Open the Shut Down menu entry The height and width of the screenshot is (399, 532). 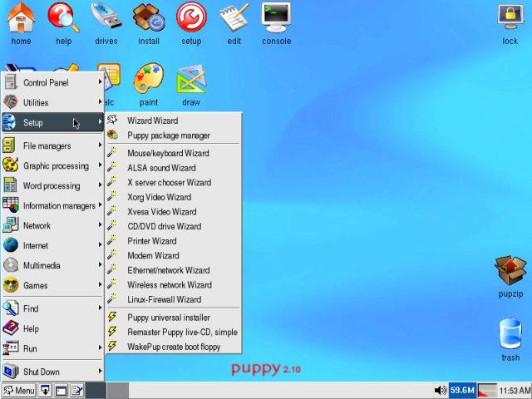pyautogui.click(x=52, y=372)
